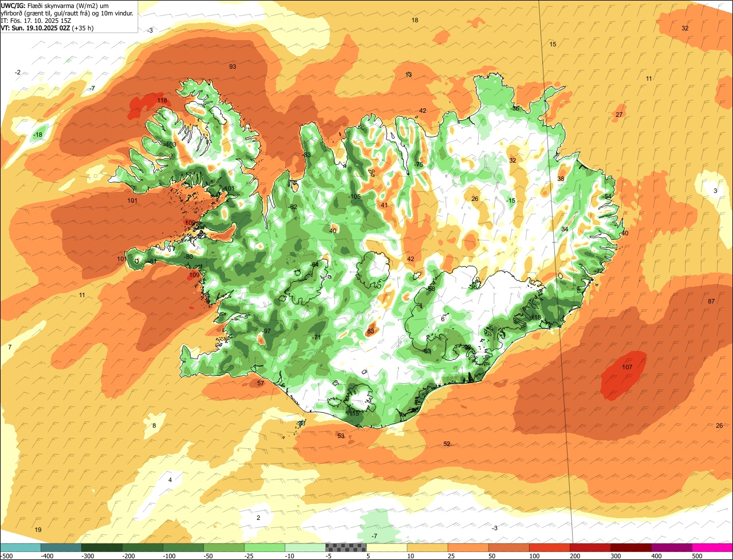This screenshot has height=560, width=733.
Task: Click the -500 to -400 teal legend swatch
Action: pyautogui.click(x=20, y=547)
